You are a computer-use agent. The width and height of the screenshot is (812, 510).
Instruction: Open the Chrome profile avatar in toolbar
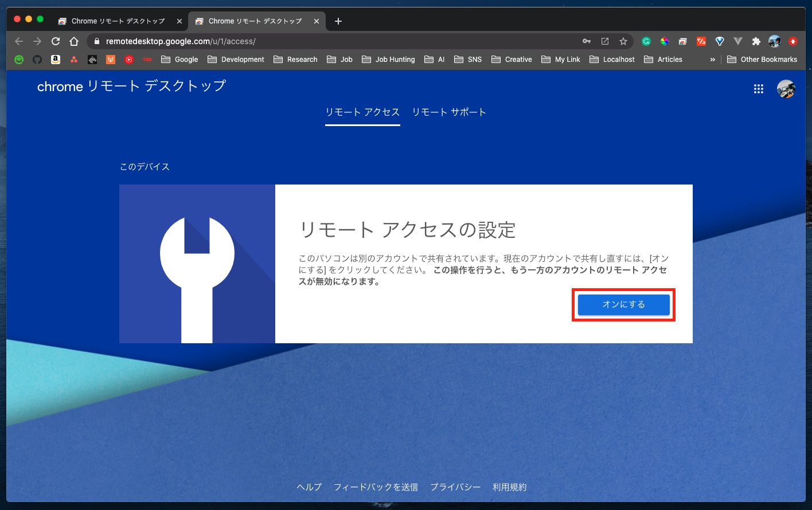tap(775, 41)
